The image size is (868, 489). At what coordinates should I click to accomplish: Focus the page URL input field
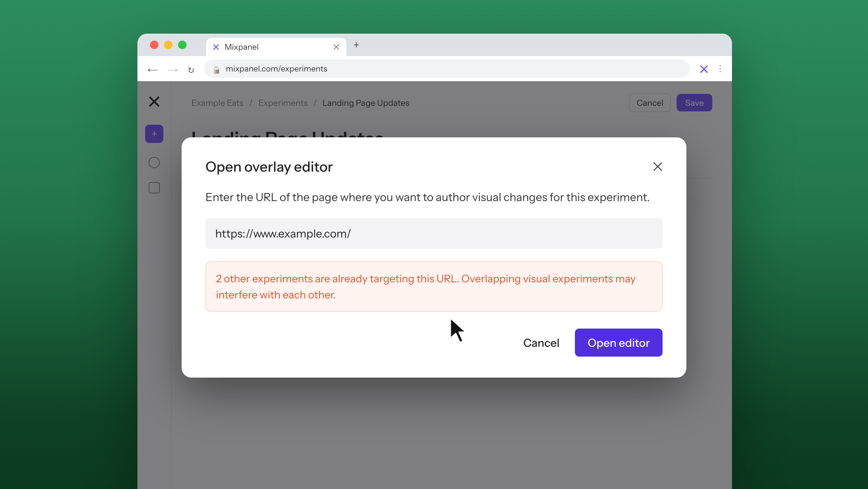tap(434, 233)
